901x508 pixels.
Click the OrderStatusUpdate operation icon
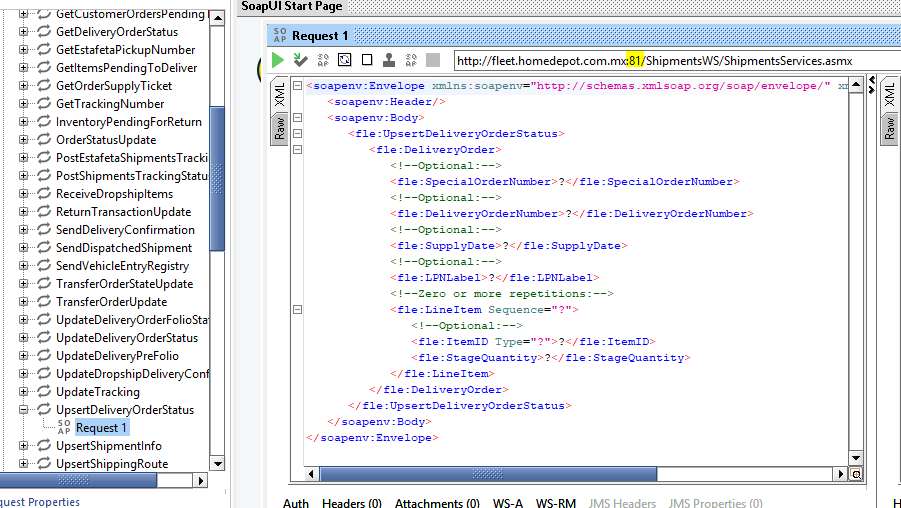coord(44,140)
